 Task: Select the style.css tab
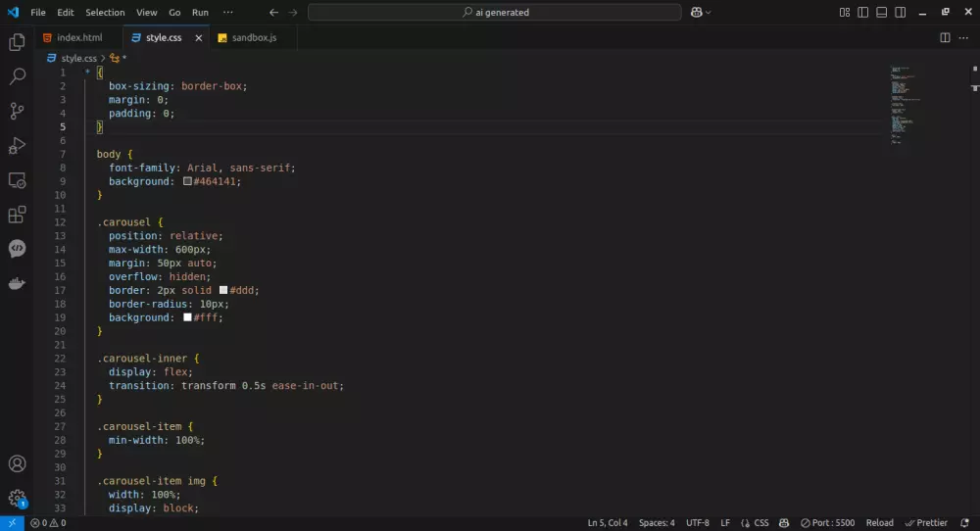(164, 37)
